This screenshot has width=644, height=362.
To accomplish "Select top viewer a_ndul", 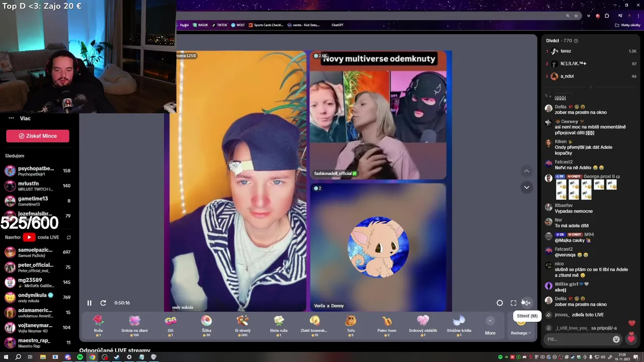I will (591, 76).
